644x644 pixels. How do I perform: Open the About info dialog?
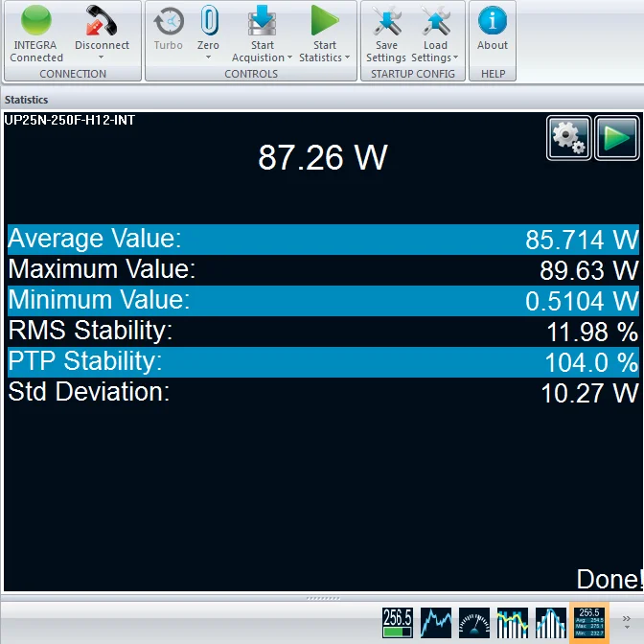(x=493, y=21)
